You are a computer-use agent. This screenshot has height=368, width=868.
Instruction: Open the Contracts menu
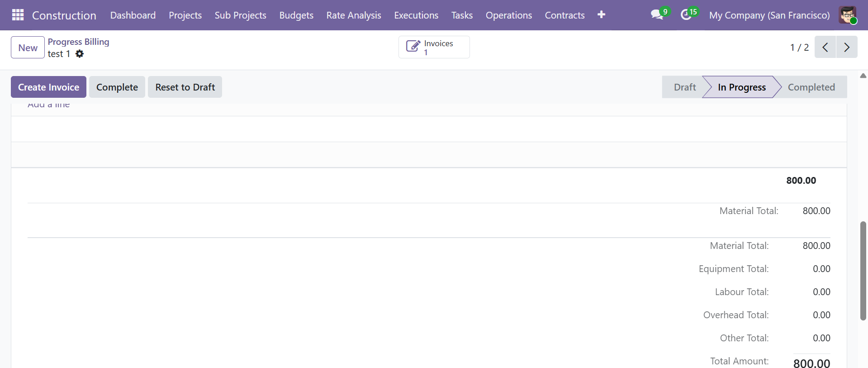564,15
